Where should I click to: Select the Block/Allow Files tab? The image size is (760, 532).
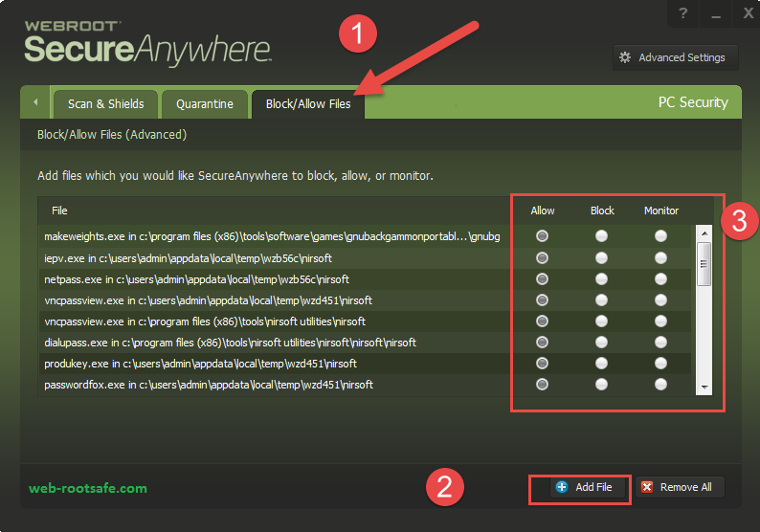(x=308, y=104)
